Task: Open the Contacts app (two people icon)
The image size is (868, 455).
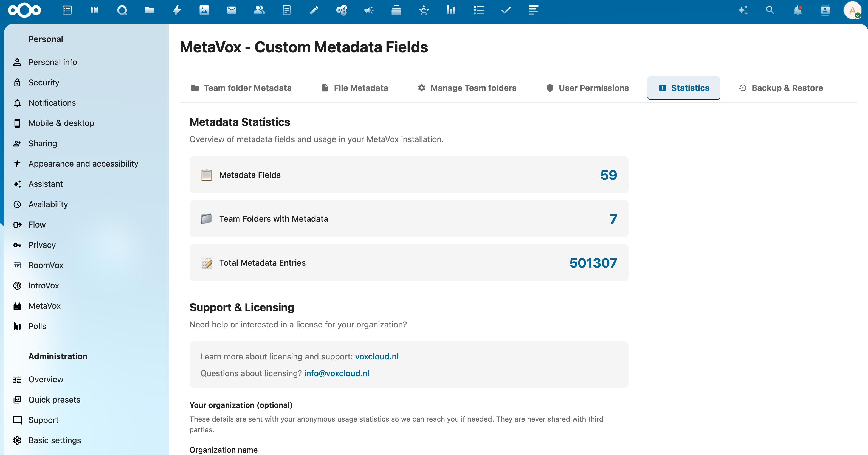Action: (x=259, y=10)
